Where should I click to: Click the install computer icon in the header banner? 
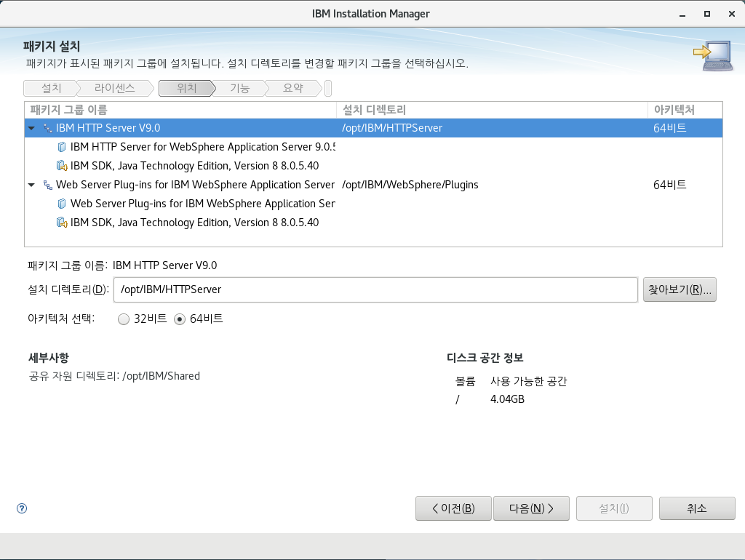point(713,56)
